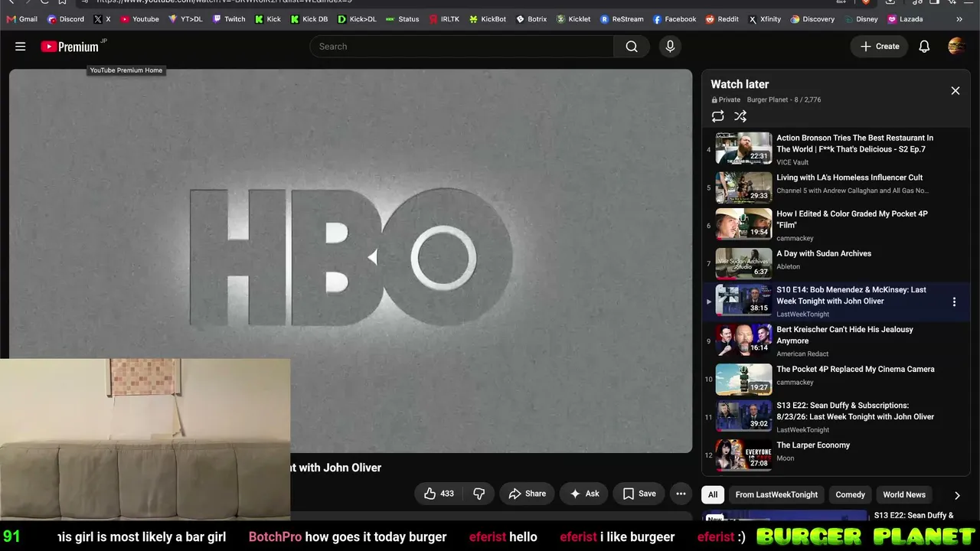Open the Disney bookmark
Screen dimensions: 980x551
pyautogui.click(x=861, y=19)
